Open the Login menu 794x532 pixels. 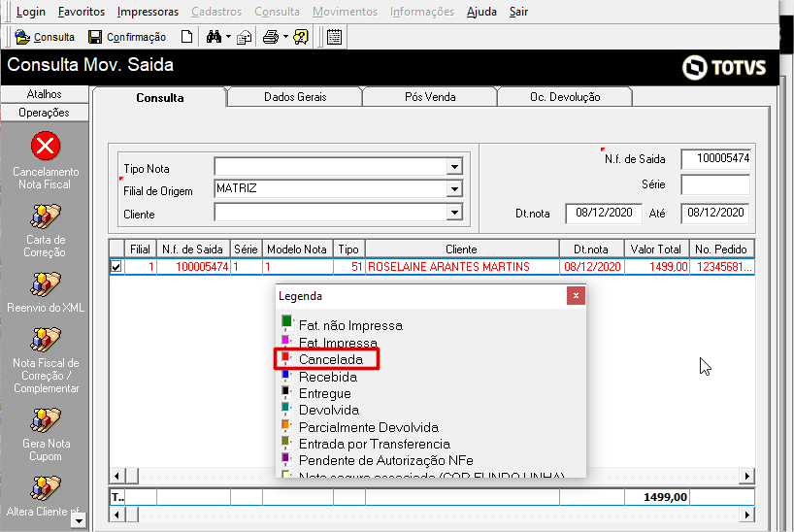click(31, 12)
